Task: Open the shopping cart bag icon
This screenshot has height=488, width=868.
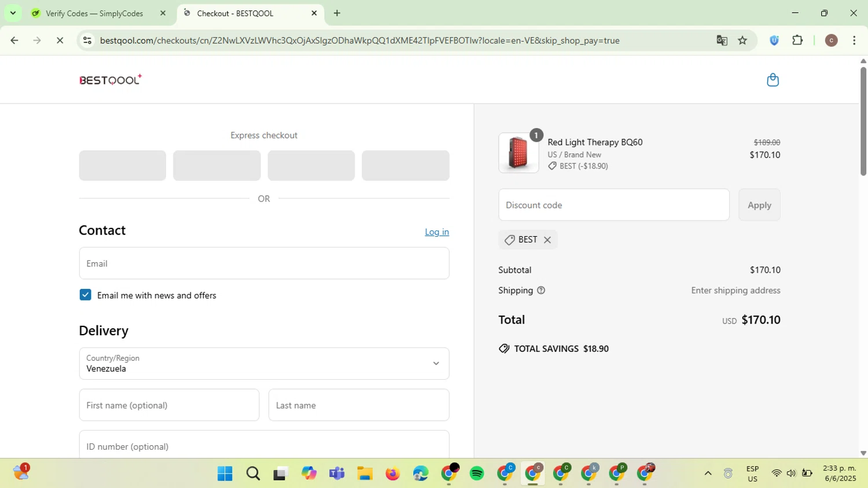Action: 773,80
